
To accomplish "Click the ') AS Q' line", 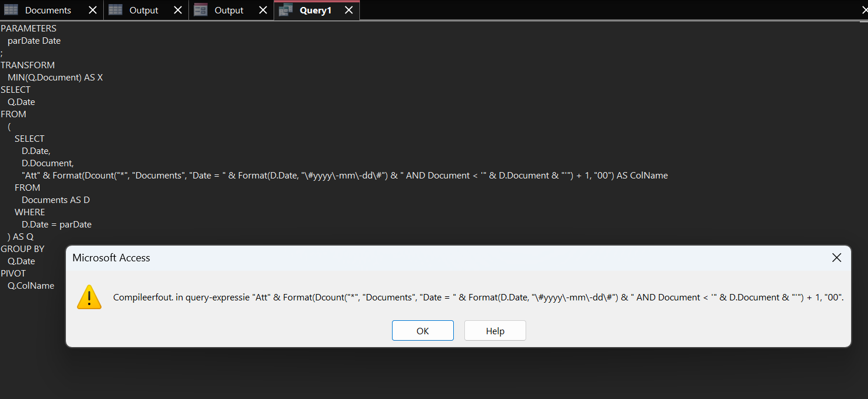I will pyautogui.click(x=20, y=237).
